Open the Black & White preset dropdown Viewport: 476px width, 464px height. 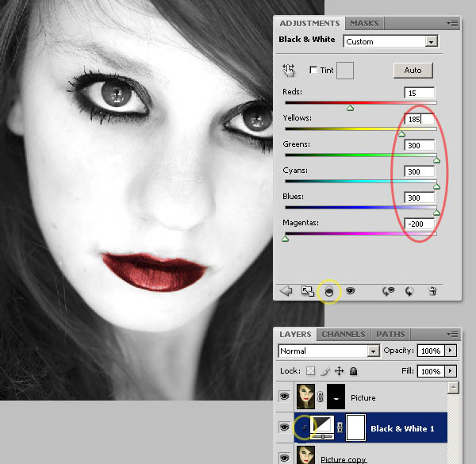pos(390,41)
